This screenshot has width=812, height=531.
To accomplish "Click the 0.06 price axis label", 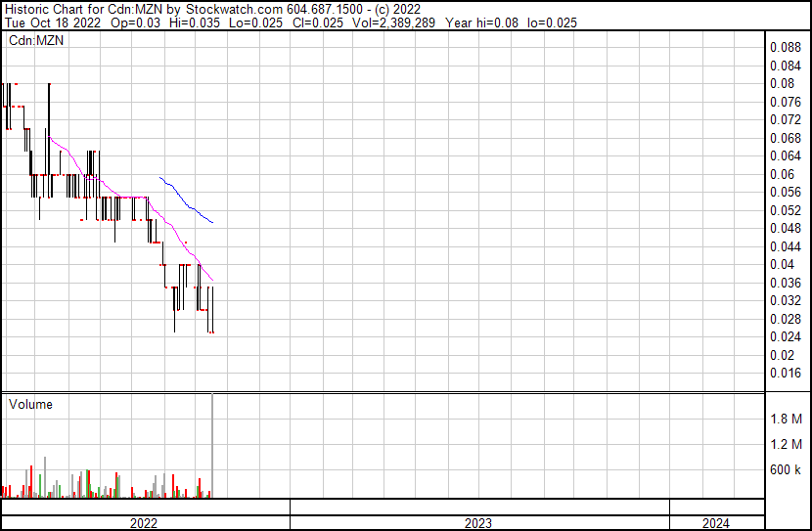I will (x=783, y=174).
